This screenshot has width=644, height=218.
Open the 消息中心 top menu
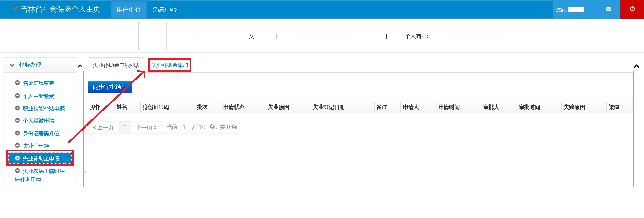tap(165, 10)
